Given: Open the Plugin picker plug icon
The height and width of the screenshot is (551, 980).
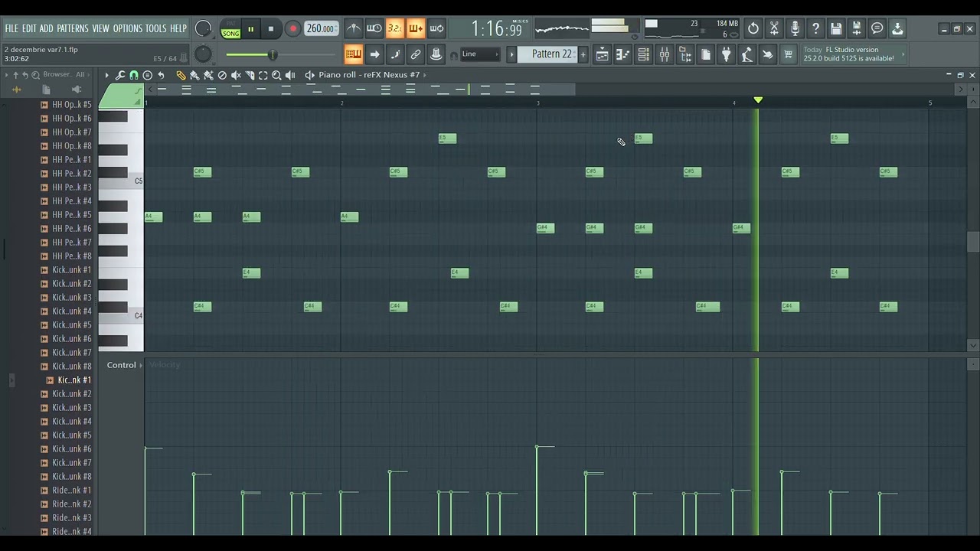Looking at the screenshot, I should click(x=727, y=54).
